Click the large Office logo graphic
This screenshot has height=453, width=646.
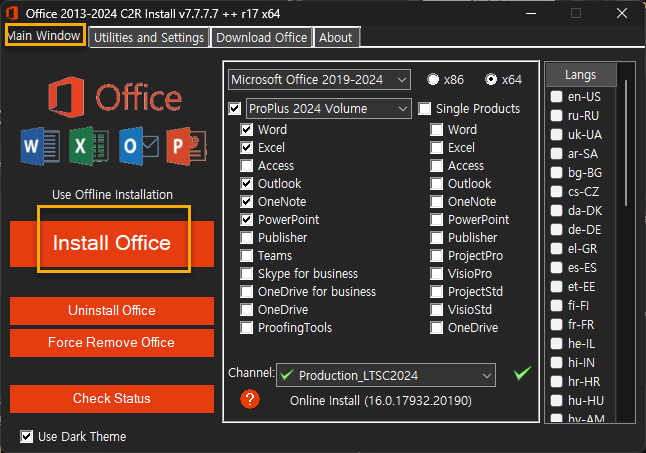115,97
